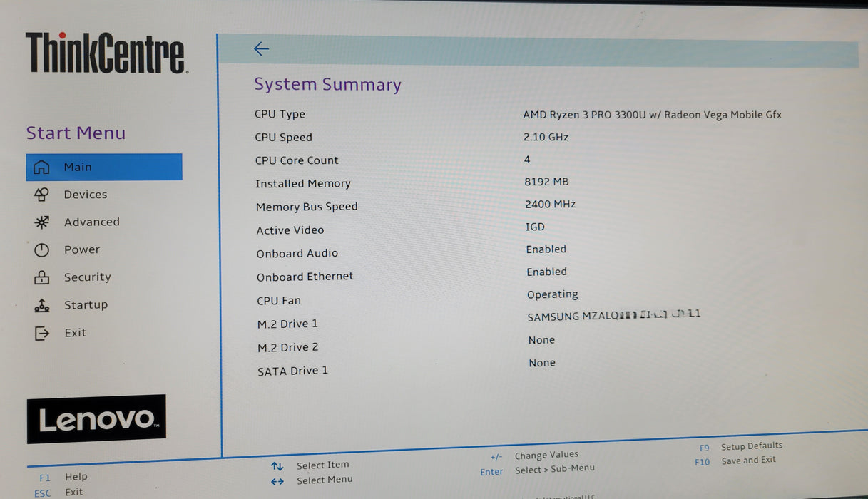The height and width of the screenshot is (499, 868).
Task: Select the CPU Core Count label
Action: (x=297, y=160)
